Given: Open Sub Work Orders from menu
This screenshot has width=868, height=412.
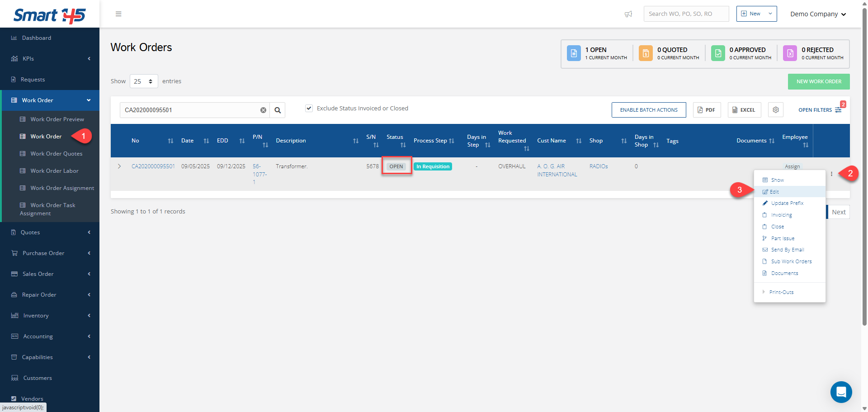Looking at the screenshot, I should 790,261.
